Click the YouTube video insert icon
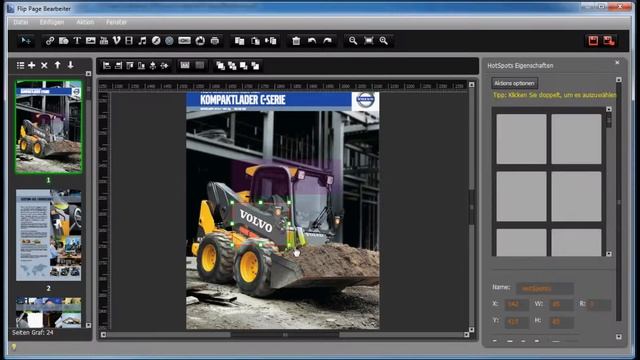 [104, 40]
